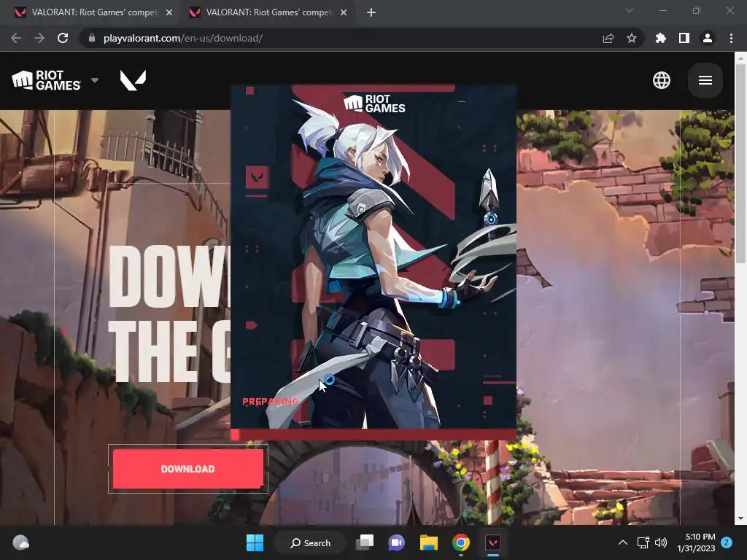
Task: Close the first VALORANT tab
Action: pos(169,12)
